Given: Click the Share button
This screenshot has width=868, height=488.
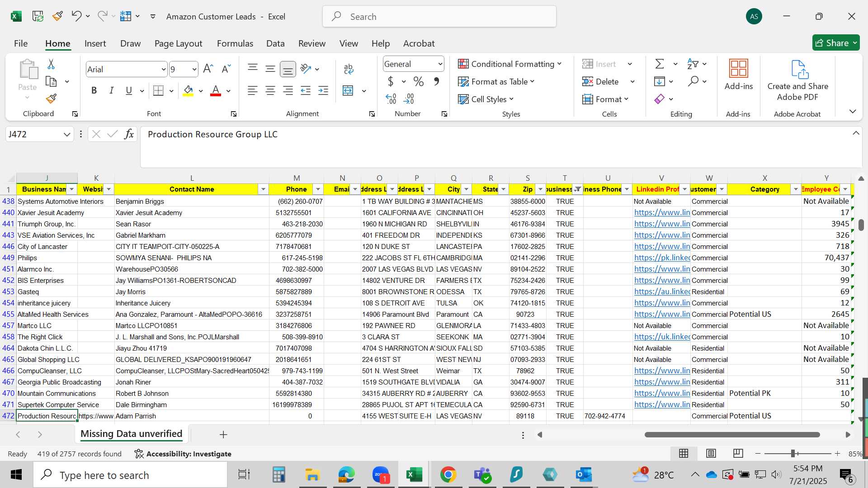Looking at the screenshot, I should coord(836,42).
